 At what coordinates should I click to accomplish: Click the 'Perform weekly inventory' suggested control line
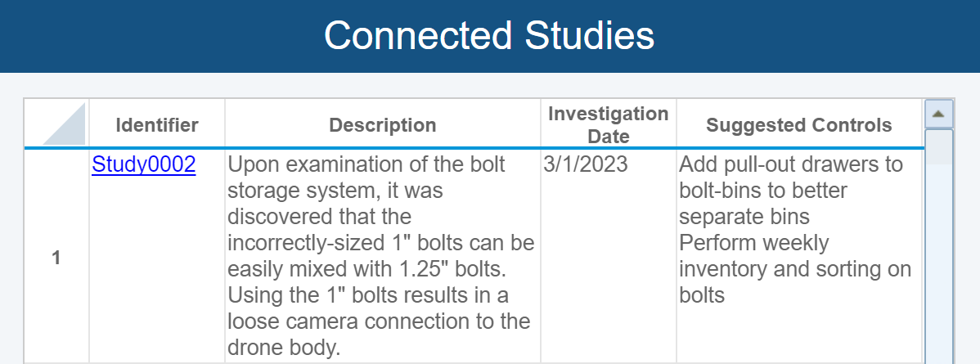point(753,244)
